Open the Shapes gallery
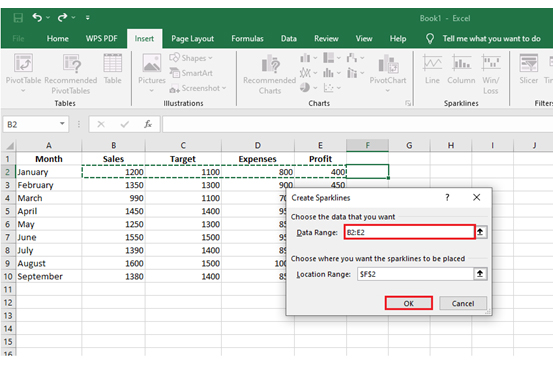The height and width of the screenshot is (367, 553). [191, 58]
